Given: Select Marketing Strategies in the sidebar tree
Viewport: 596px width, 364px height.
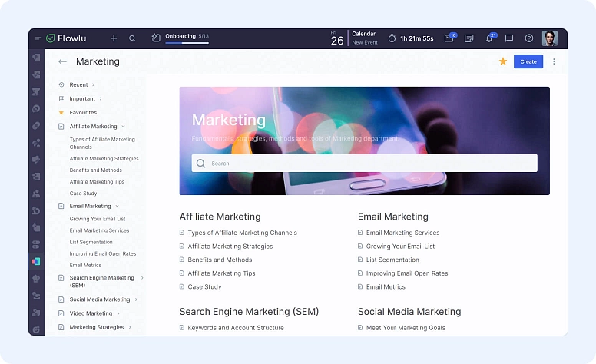Looking at the screenshot, I should [x=97, y=327].
